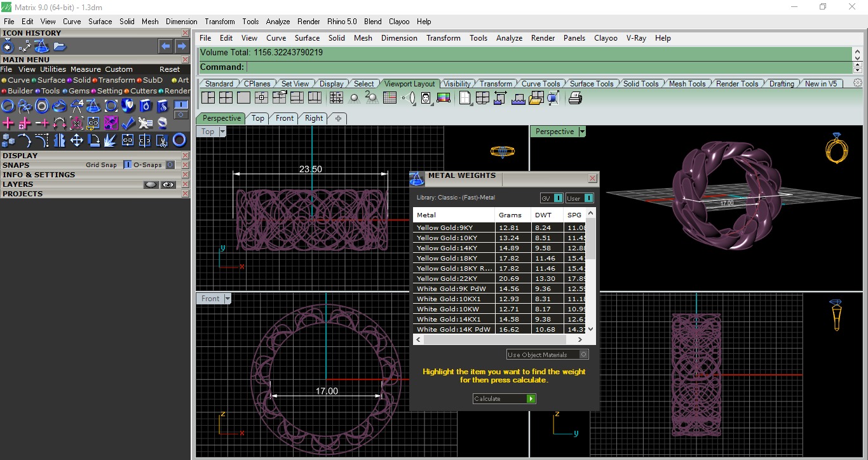This screenshot has width=868, height=460.
Task: Click the shaded sphere on grid icon
Action: click(x=354, y=98)
